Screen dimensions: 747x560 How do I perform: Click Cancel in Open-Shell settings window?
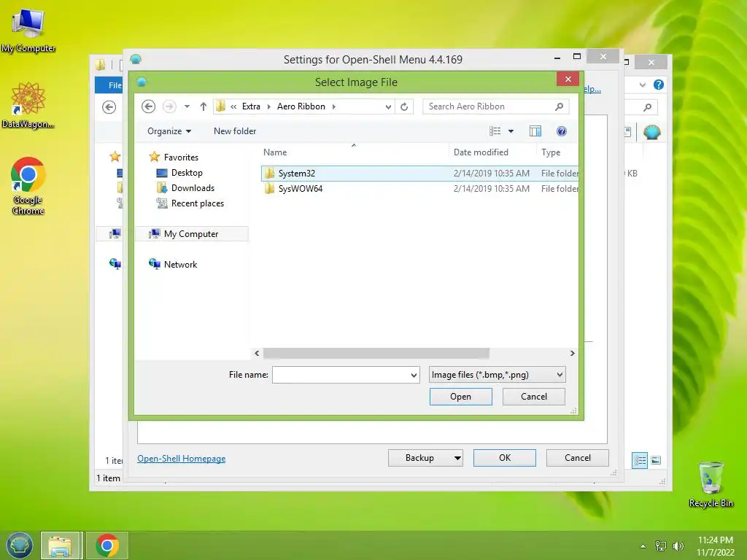click(x=578, y=458)
